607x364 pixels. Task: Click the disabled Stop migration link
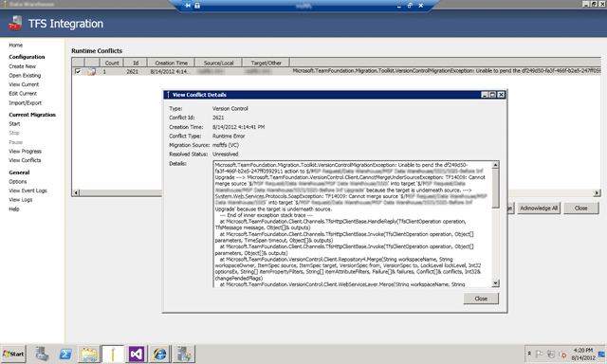(14, 133)
